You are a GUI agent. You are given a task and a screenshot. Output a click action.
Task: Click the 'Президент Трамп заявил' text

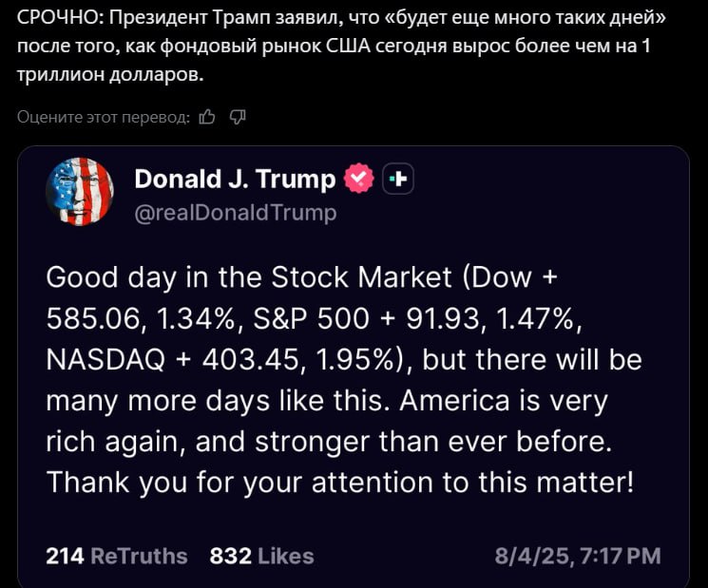click(x=221, y=18)
